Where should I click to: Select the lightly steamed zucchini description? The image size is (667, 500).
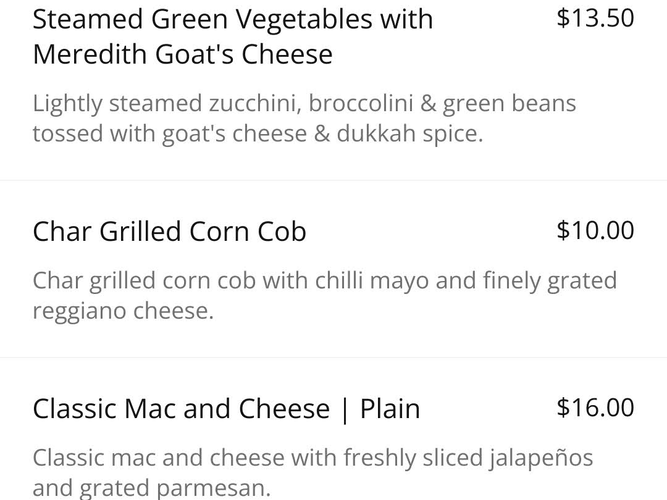pyautogui.click(x=304, y=103)
